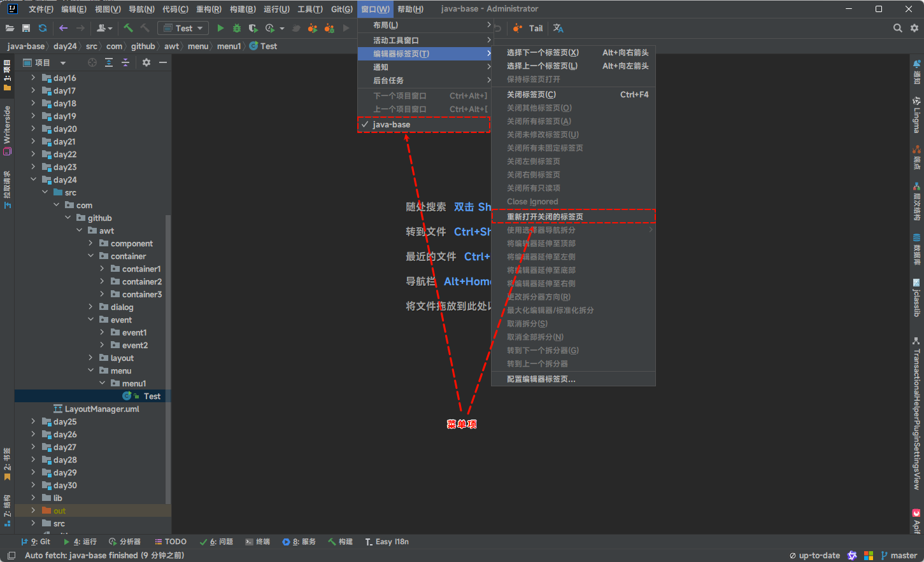Image resolution: width=924 pixels, height=562 pixels.
Task: Expand the component package node
Action: coord(90,243)
